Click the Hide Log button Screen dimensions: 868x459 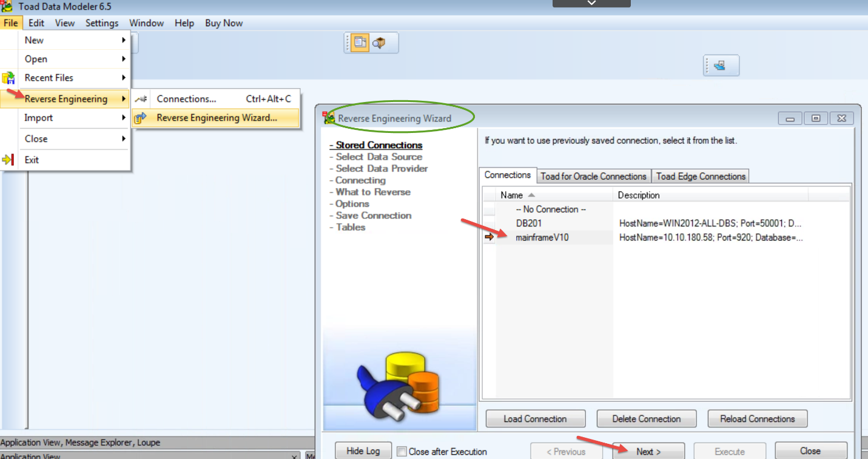click(x=363, y=450)
